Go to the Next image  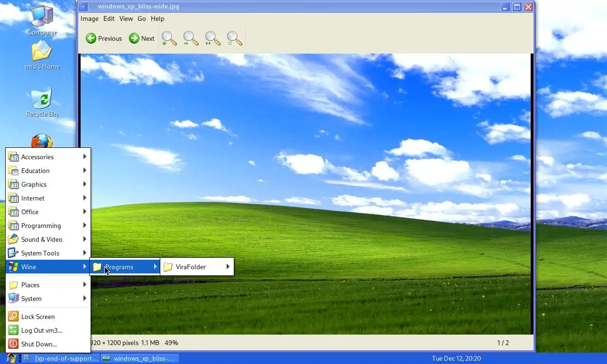142,38
